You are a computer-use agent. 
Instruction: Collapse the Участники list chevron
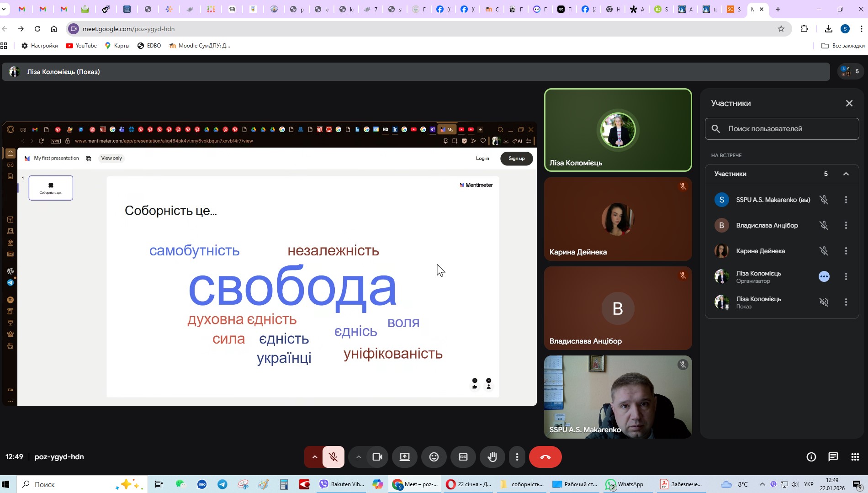pyautogui.click(x=846, y=174)
